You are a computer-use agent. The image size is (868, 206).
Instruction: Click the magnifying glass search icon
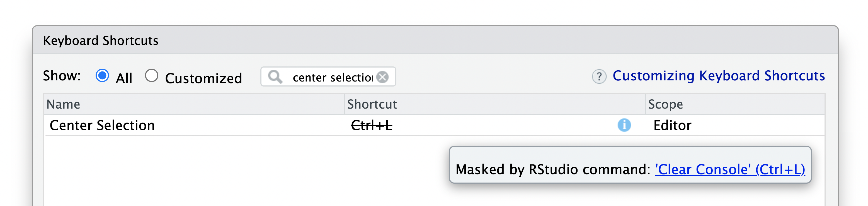(x=275, y=77)
